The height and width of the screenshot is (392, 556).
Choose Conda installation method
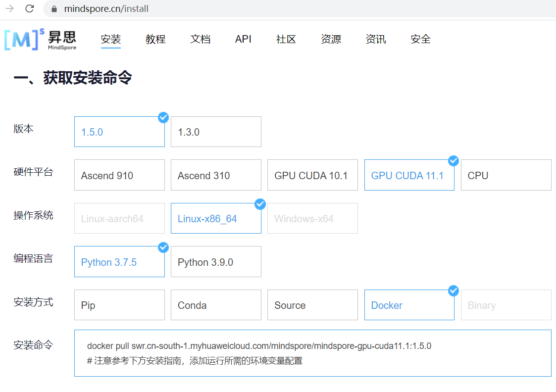coord(216,305)
